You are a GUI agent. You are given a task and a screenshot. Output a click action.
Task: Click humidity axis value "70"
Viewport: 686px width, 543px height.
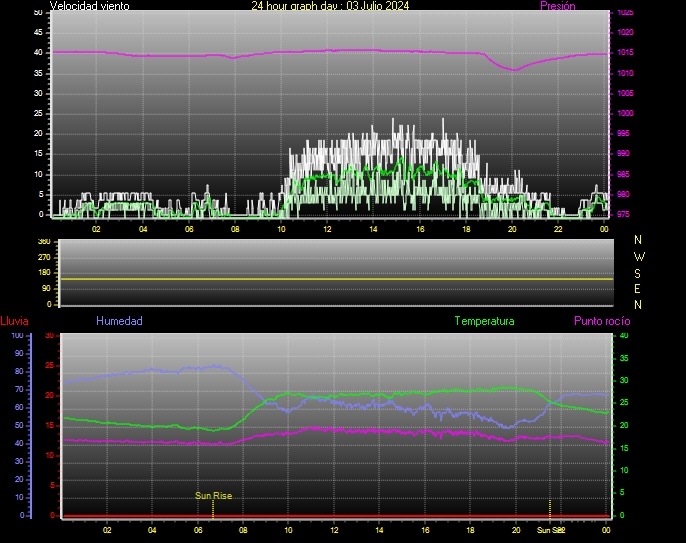(x=19, y=389)
